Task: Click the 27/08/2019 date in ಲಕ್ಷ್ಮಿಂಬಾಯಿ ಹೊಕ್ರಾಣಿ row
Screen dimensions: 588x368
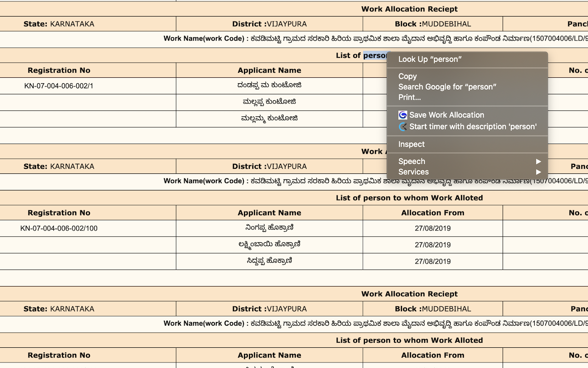Action: point(433,245)
